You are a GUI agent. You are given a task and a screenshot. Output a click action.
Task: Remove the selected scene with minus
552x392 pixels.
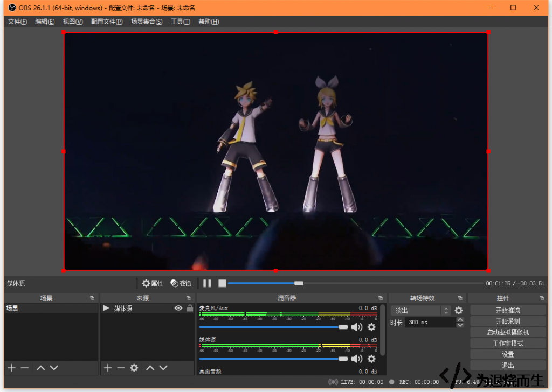25,368
